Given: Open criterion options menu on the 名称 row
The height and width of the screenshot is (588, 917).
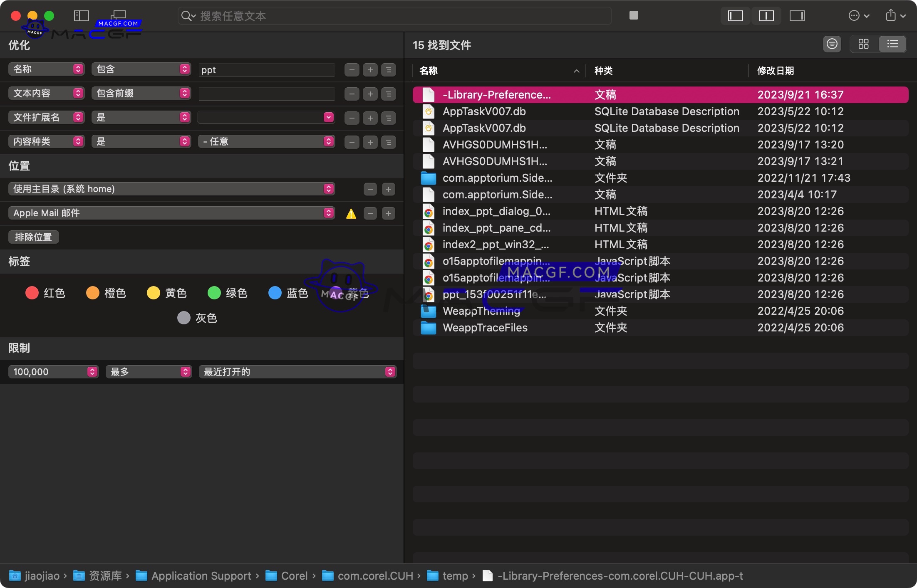Looking at the screenshot, I should coord(389,69).
